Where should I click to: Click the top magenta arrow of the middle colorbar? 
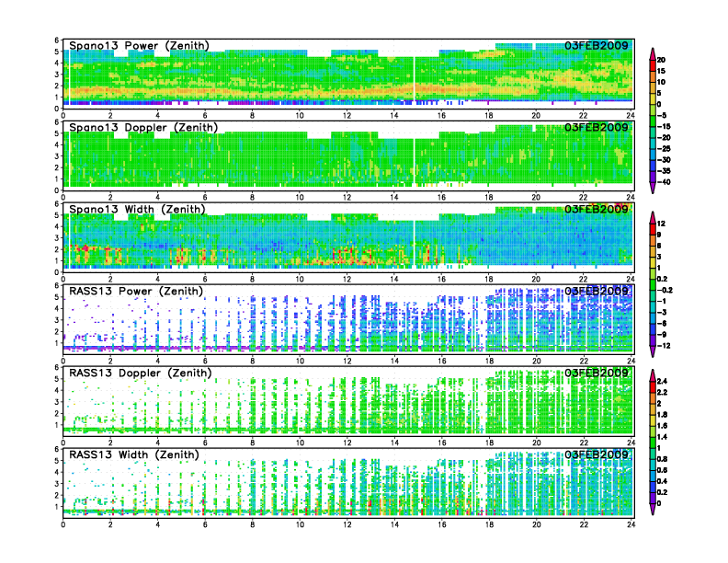pyautogui.click(x=653, y=217)
